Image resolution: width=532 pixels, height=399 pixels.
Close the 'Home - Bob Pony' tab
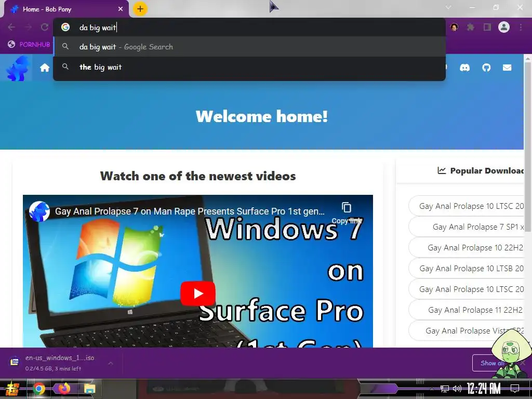(x=121, y=9)
